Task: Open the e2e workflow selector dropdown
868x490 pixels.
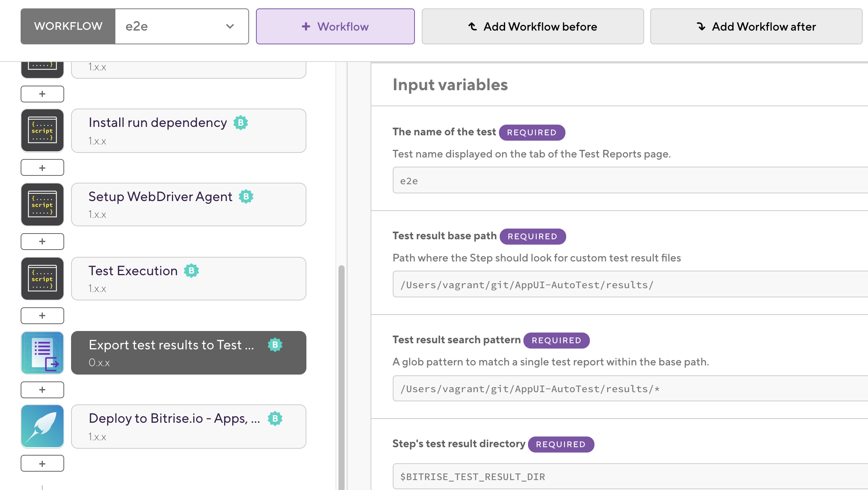Action: [x=182, y=26]
